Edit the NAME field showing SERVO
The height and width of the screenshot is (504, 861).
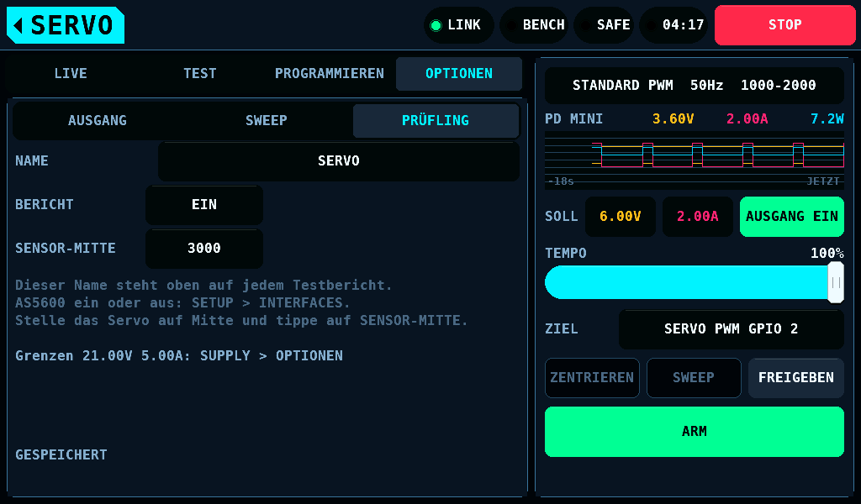click(339, 161)
